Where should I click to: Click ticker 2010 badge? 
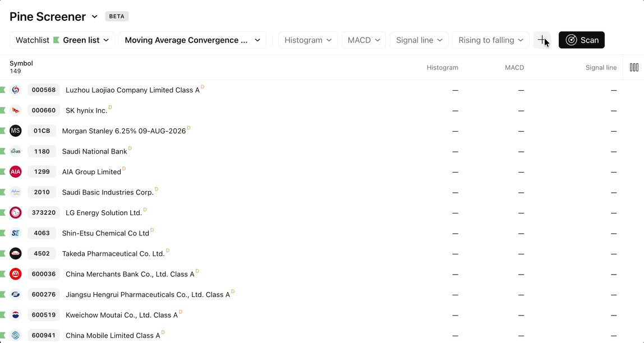(42, 192)
